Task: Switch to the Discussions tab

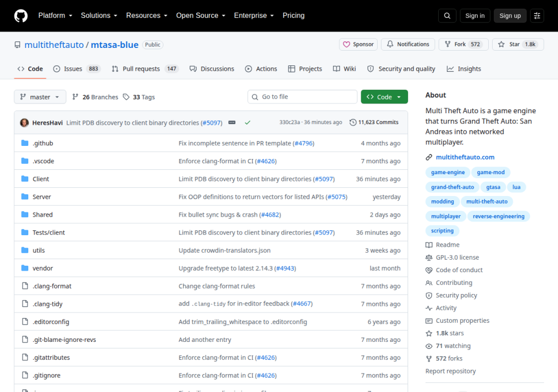Action: [212, 69]
